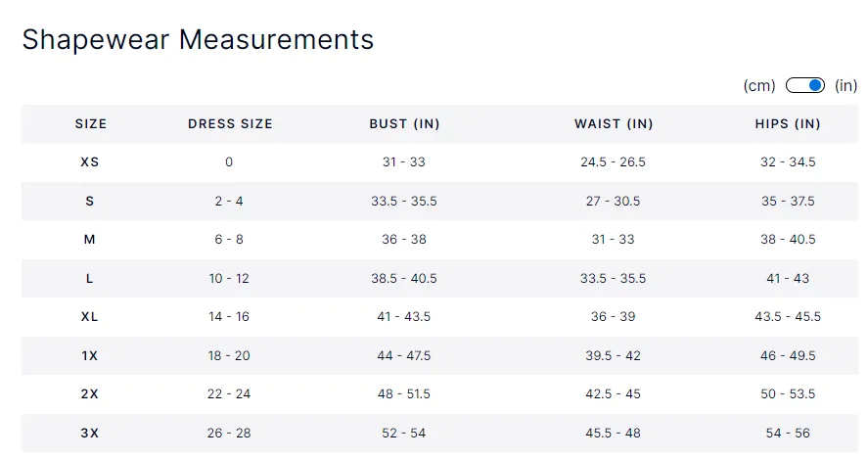Image resolution: width=868 pixels, height=459 pixels.
Task: Click the DRESS SIZE column header
Action: (x=230, y=124)
